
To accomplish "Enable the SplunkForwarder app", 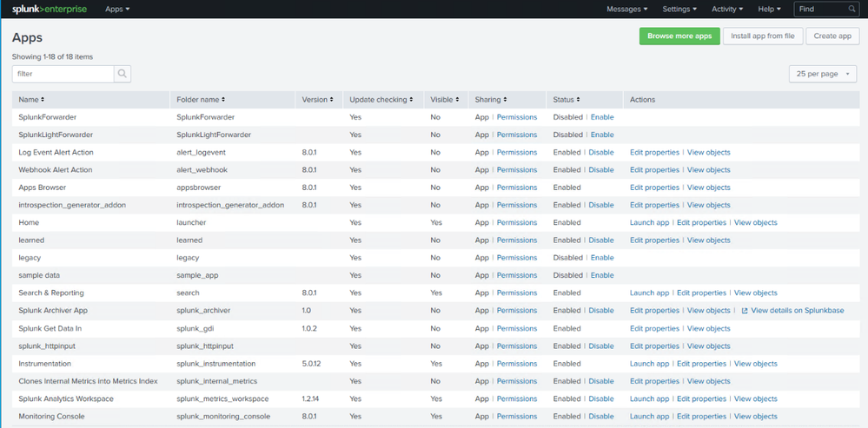I will coord(602,117).
